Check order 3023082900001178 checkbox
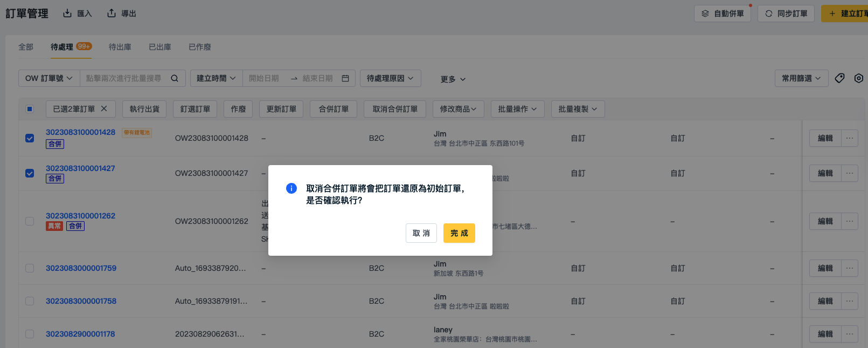Viewport: 868px width, 348px height. [x=30, y=334]
